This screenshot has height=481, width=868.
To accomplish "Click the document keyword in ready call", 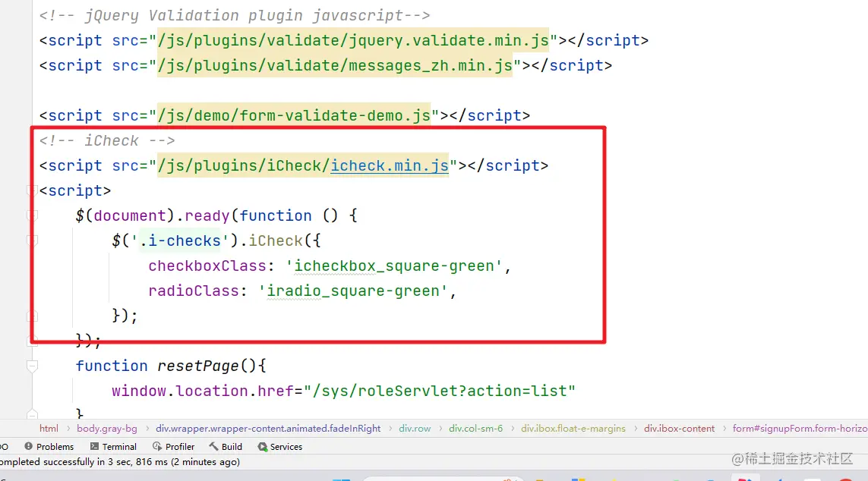I will (x=130, y=215).
